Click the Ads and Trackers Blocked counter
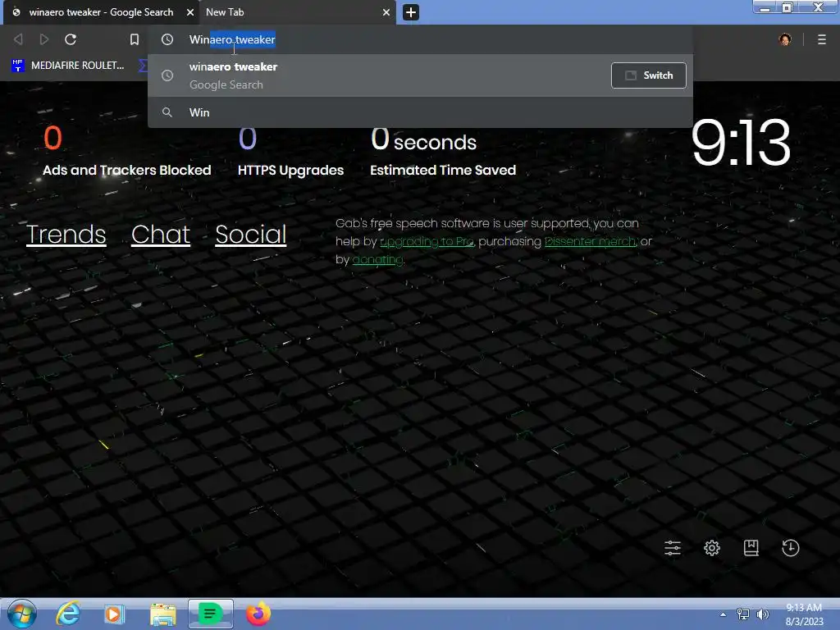Image resolution: width=840 pixels, height=630 pixels. tap(127, 151)
